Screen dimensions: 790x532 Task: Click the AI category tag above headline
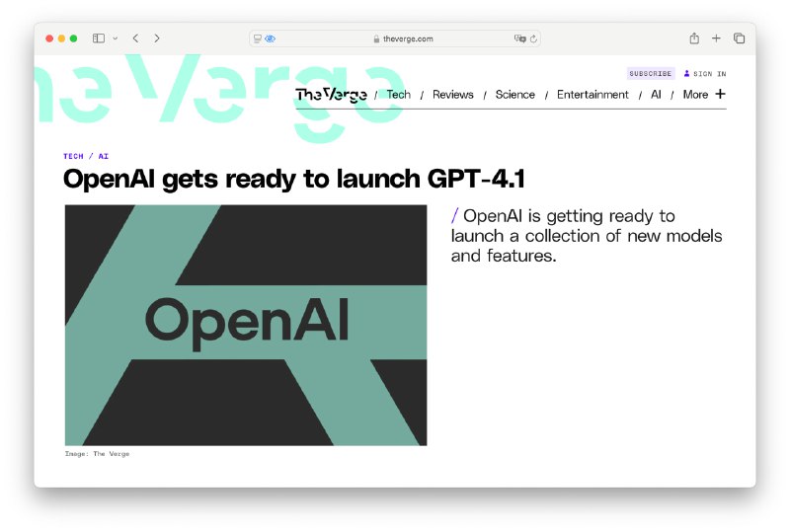point(104,156)
